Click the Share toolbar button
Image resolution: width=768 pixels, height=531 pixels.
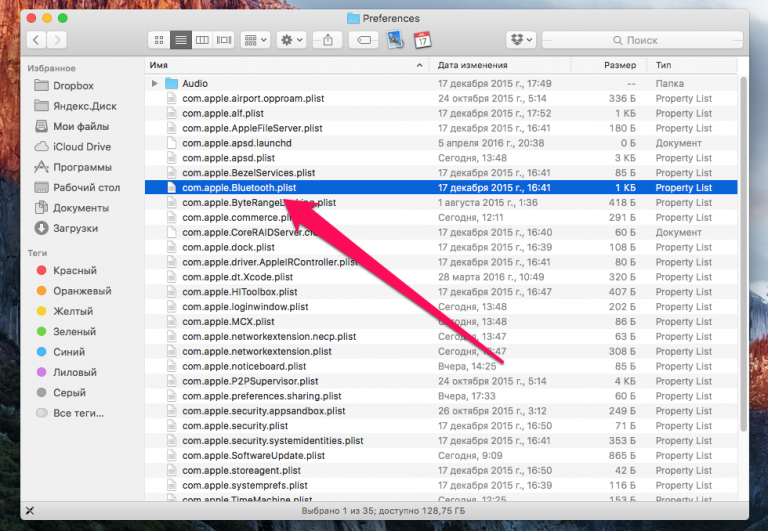(328, 40)
